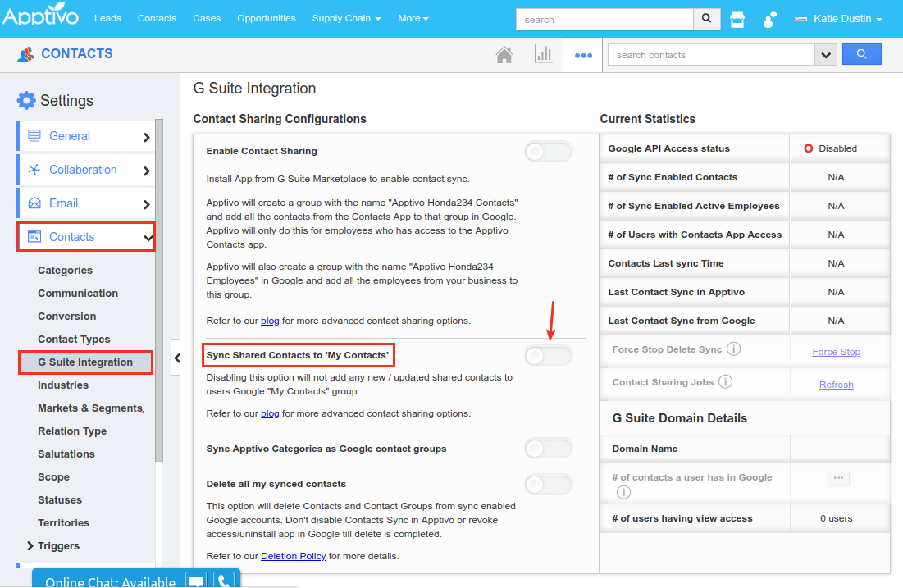Open the Deletion Policy link

pyautogui.click(x=293, y=556)
